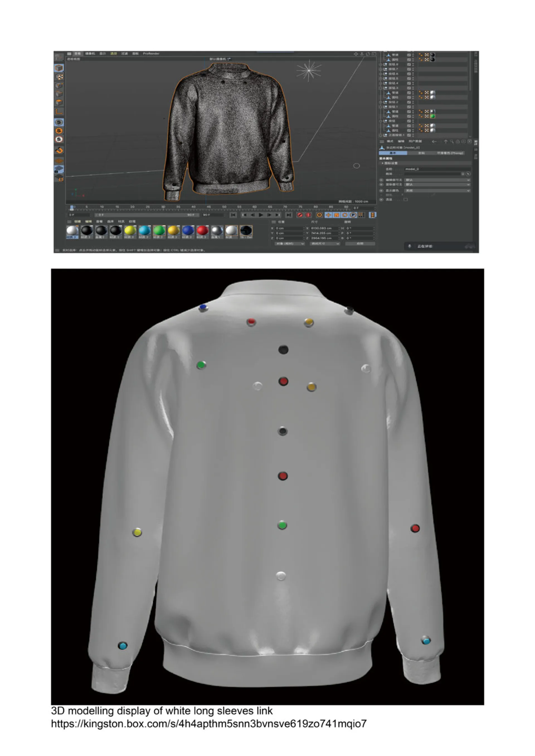
Task: Toggle the 透显 x-ray checkbox
Action: [405, 200]
